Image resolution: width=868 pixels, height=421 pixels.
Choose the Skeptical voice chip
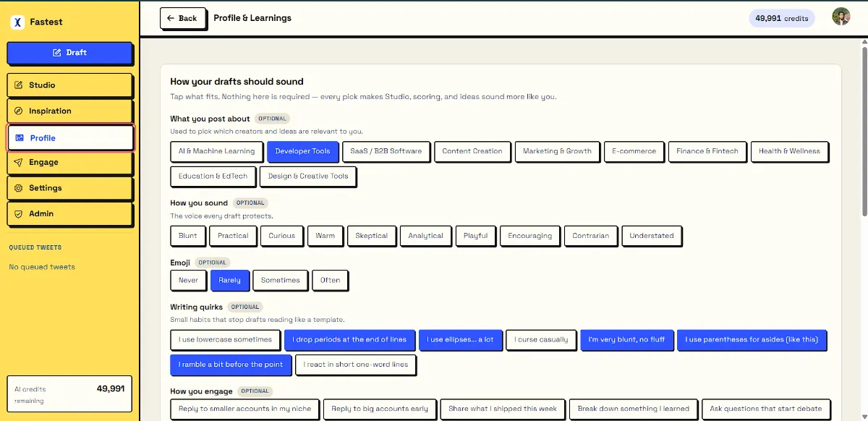(x=371, y=236)
